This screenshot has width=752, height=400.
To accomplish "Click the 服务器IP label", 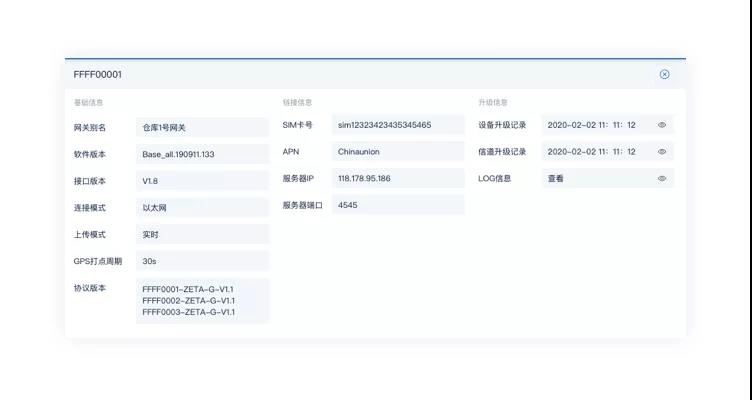I will 298,178.
